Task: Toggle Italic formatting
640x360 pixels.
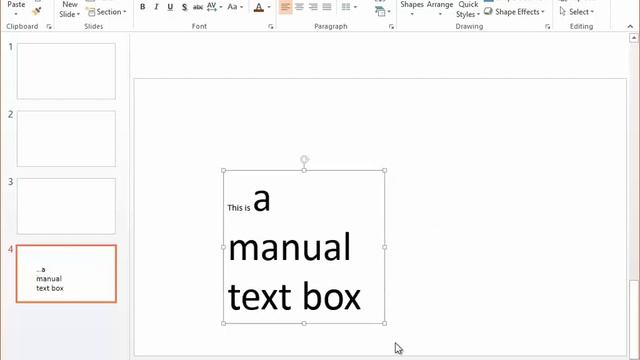Action: click(156, 7)
